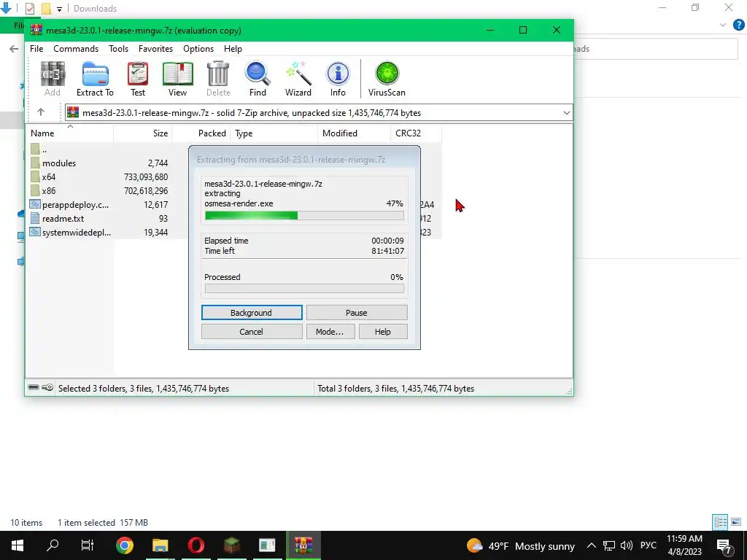Open Mode... settings in extraction dialog
The width and height of the screenshot is (747, 560).
click(330, 332)
